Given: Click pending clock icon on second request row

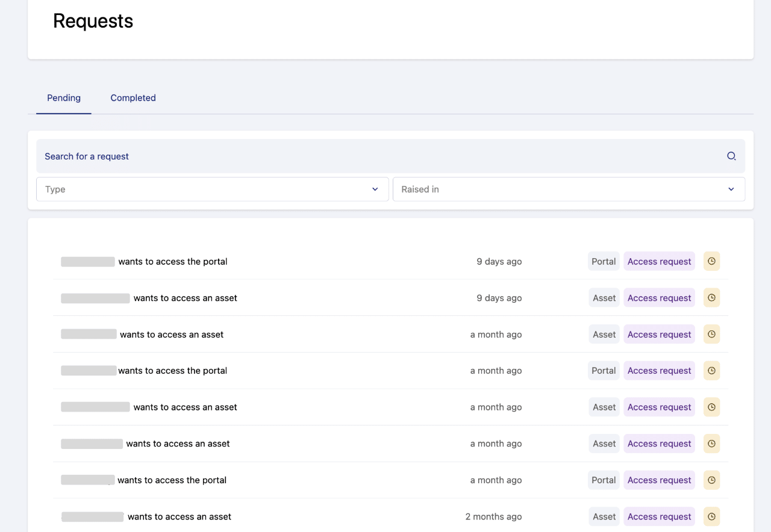Looking at the screenshot, I should click(711, 298).
